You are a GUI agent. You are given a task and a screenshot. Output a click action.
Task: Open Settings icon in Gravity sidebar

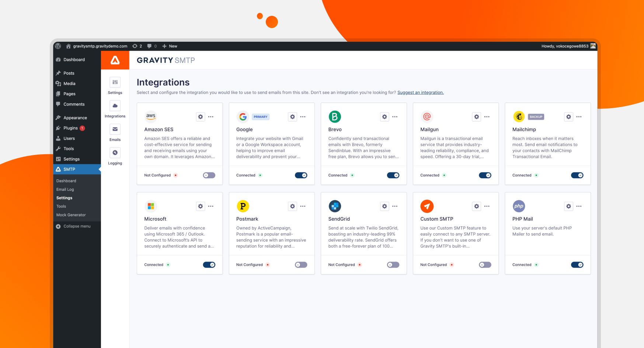pos(115,82)
